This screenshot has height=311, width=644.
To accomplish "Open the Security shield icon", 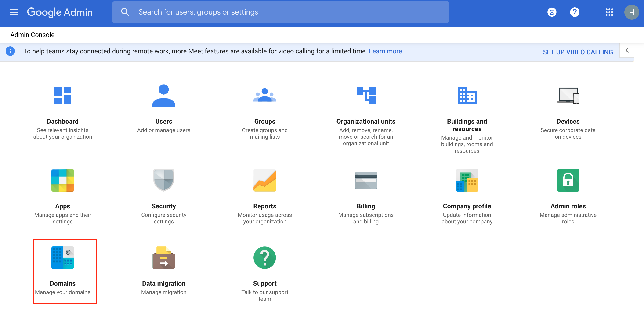I will [163, 180].
